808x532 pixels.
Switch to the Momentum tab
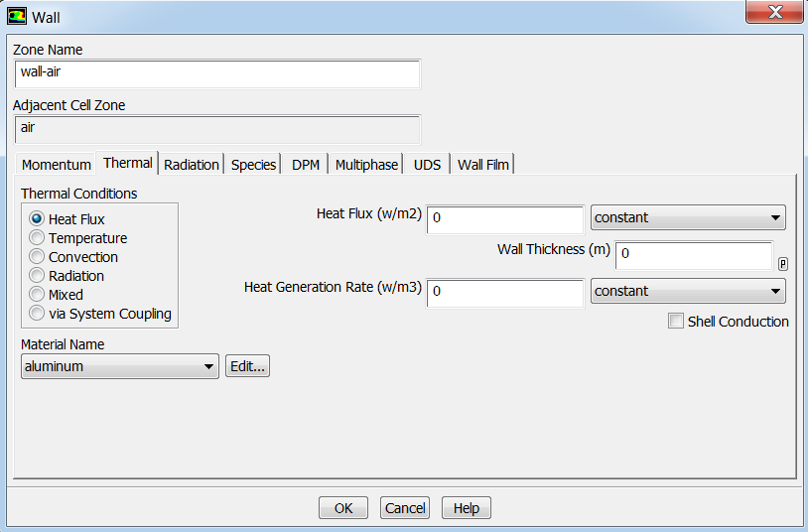57,165
